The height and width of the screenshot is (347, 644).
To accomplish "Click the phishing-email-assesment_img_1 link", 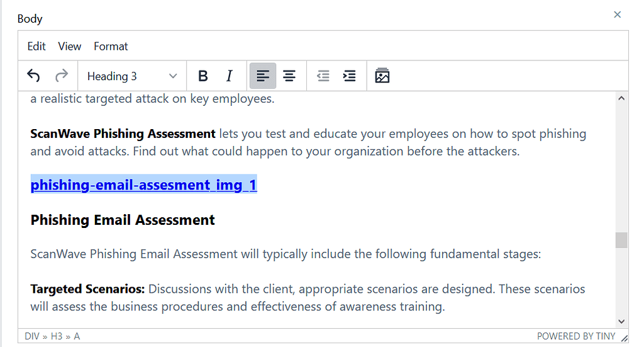I will pyautogui.click(x=143, y=185).
